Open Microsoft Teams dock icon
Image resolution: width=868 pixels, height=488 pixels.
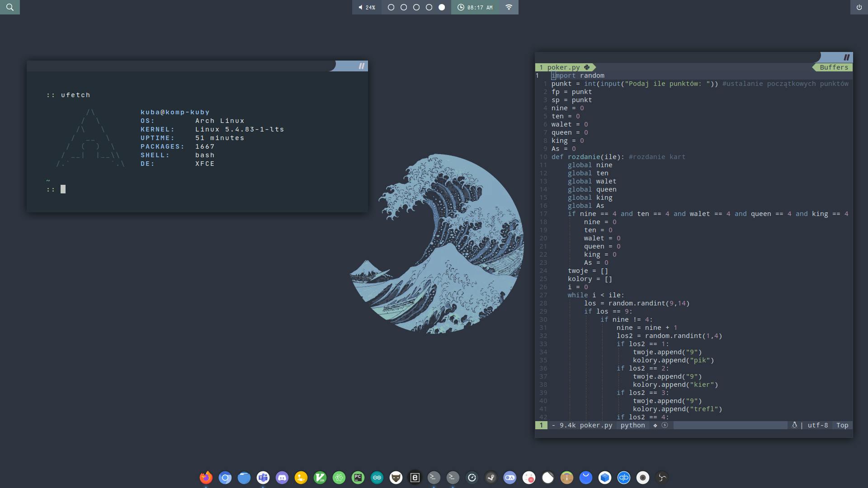coord(263,477)
